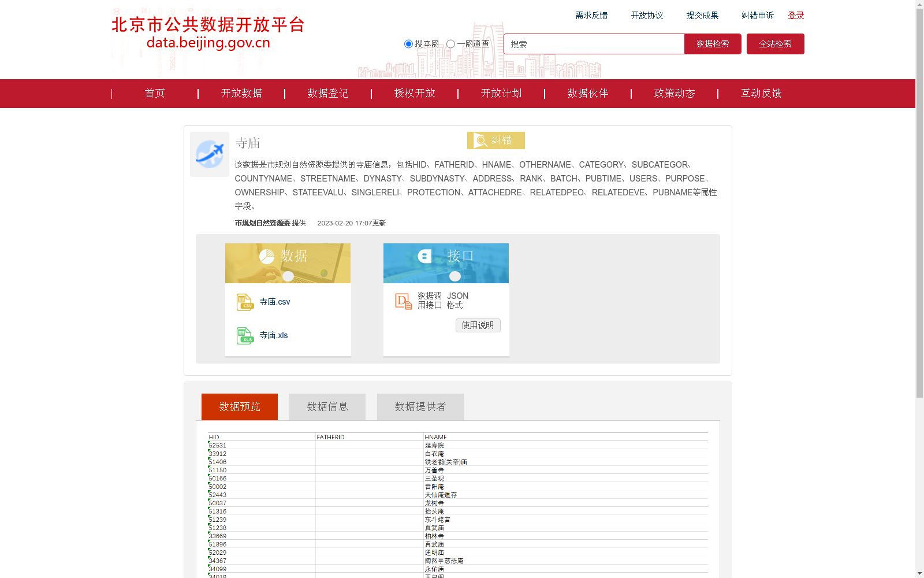This screenshot has height=578, width=924.
Task: Open 数据伙伴 navigation item
Action: click(588, 94)
